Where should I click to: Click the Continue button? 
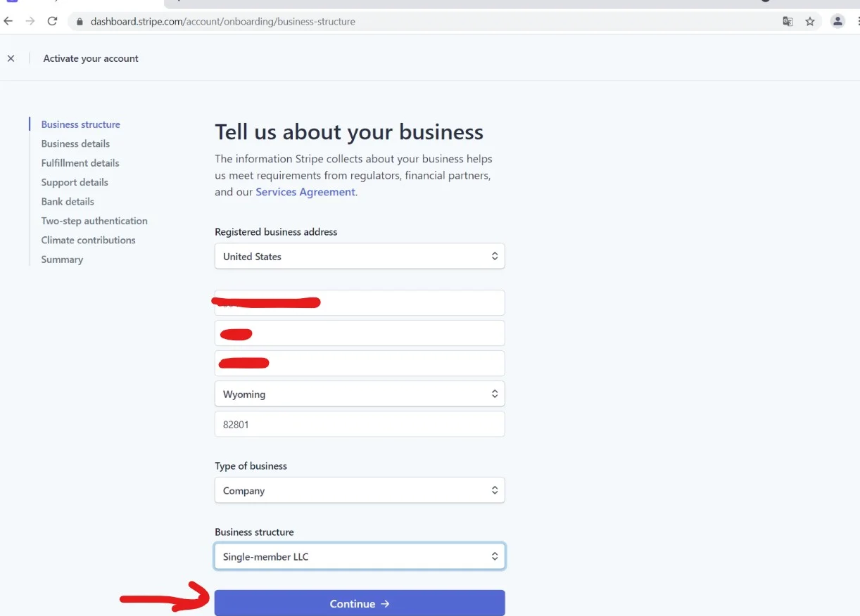pyautogui.click(x=360, y=603)
